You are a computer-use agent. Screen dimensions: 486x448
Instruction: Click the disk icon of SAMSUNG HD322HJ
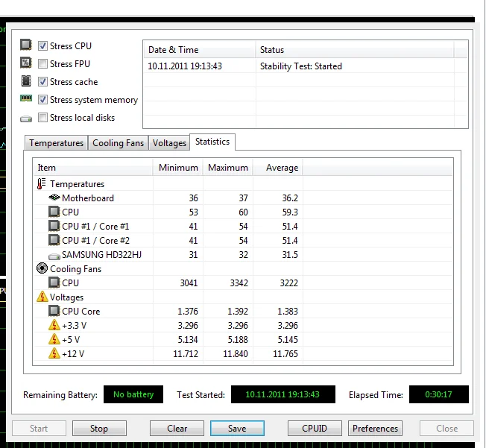pos(54,256)
